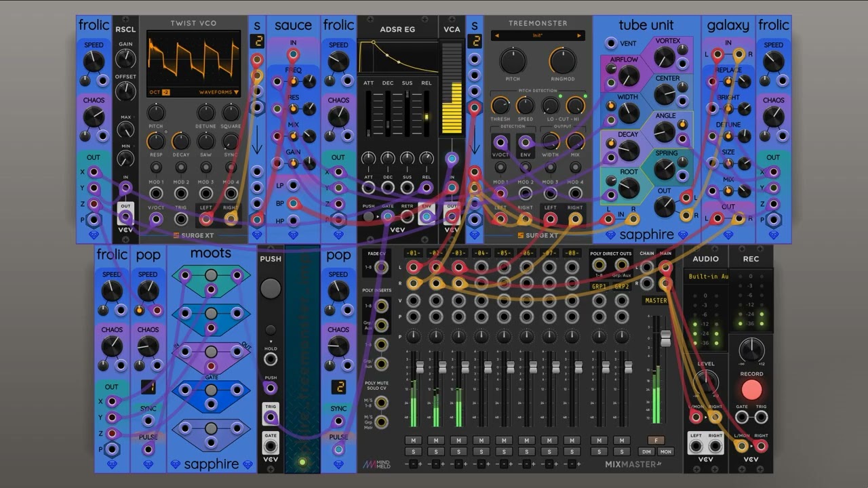
Task: Mute MixMaster track 01
Action: (413, 441)
